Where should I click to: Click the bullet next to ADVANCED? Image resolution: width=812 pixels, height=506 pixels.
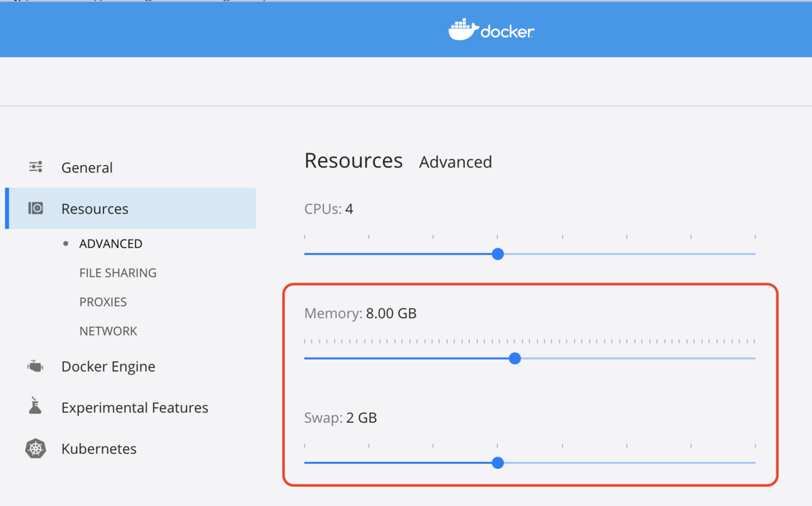pyautogui.click(x=66, y=244)
